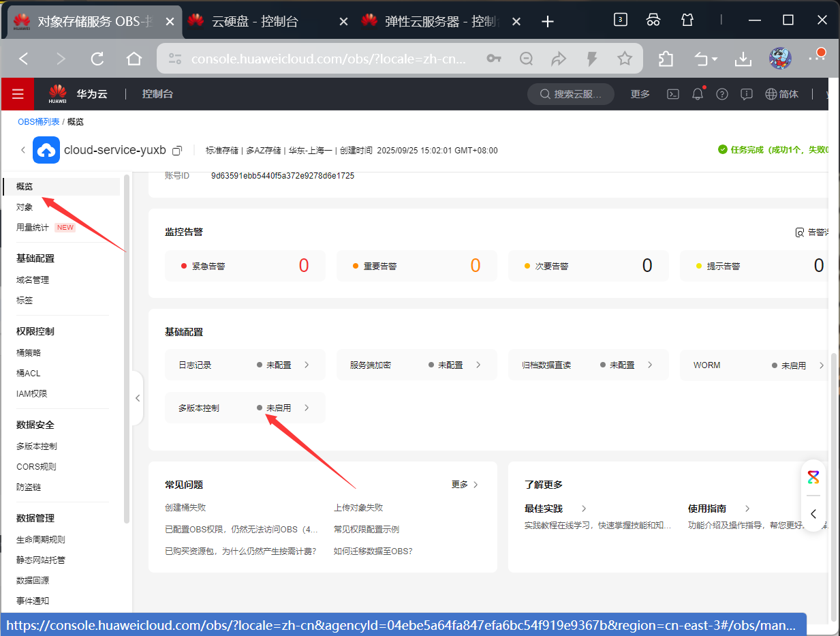
Task: Go to OBS桶列表 breadcrumb
Action: [x=38, y=121]
